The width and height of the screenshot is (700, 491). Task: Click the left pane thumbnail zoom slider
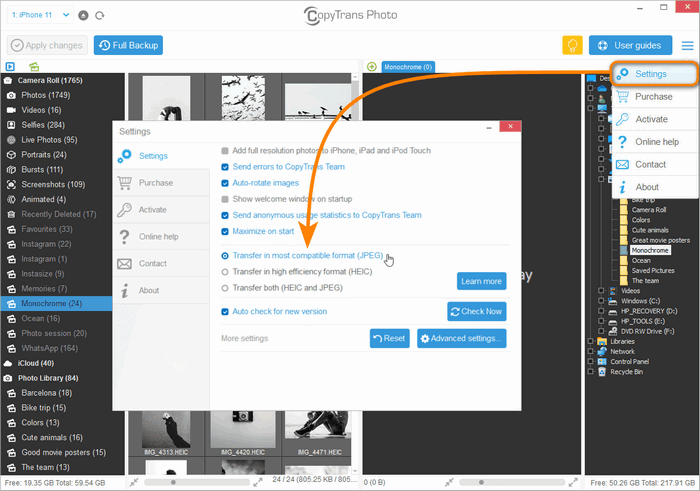[x=197, y=483]
